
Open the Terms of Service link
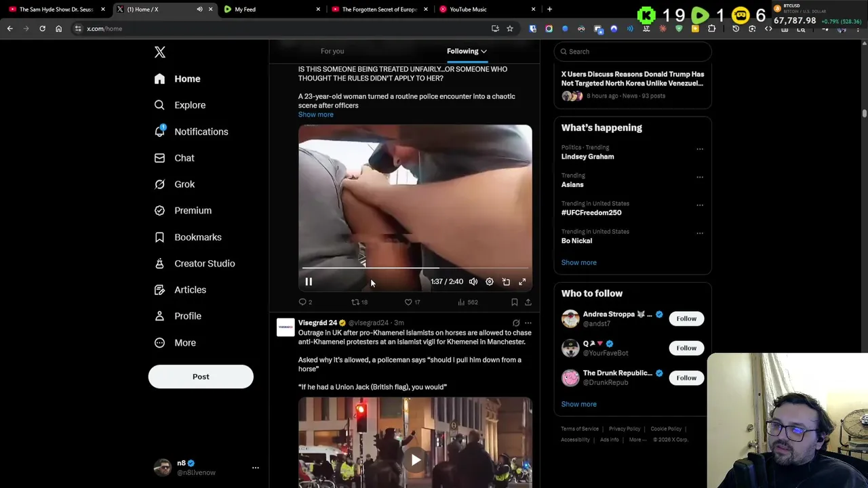(x=580, y=429)
